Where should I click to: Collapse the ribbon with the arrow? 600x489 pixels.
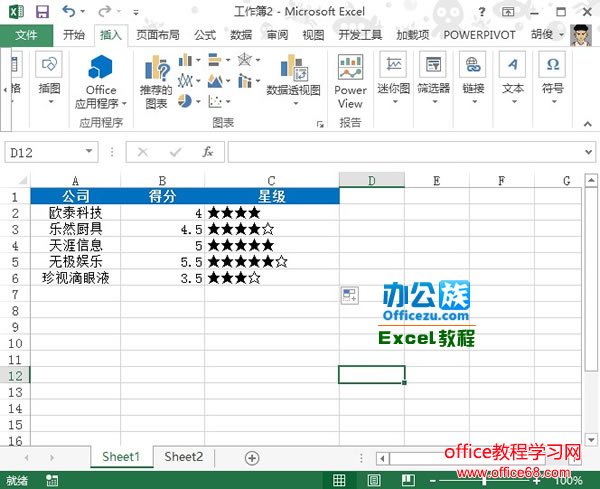[587, 124]
